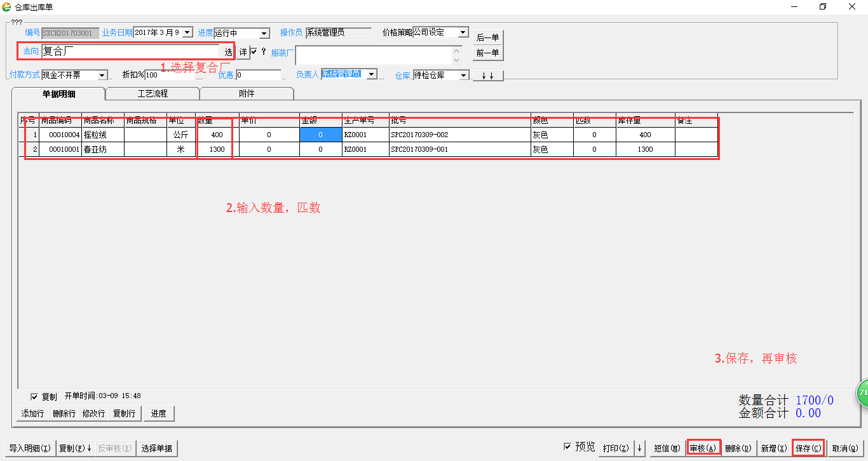Click the 审核(A) button
This screenshot has width=868, height=461.
tap(703, 448)
